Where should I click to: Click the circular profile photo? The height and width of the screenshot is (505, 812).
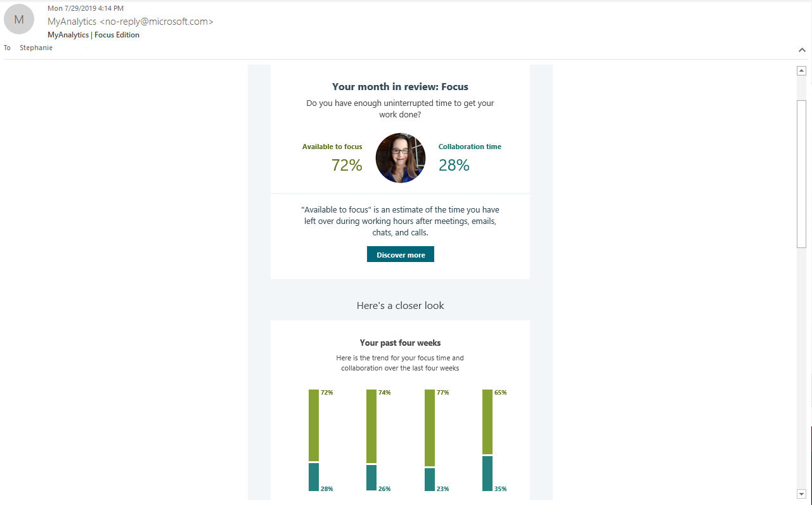pyautogui.click(x=401, y=158)
